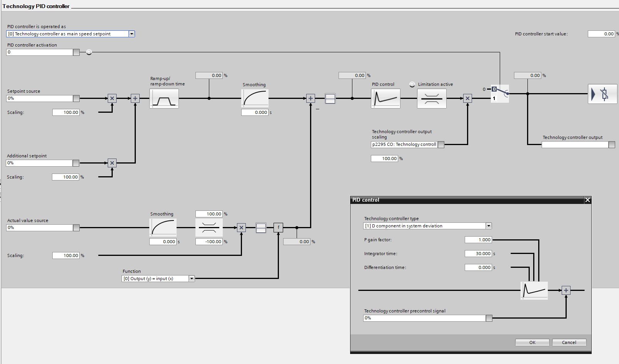The image size is (619, 364).
Task: Close the PID control dialog
Action: pyautogui.click(x=587, y=200)
